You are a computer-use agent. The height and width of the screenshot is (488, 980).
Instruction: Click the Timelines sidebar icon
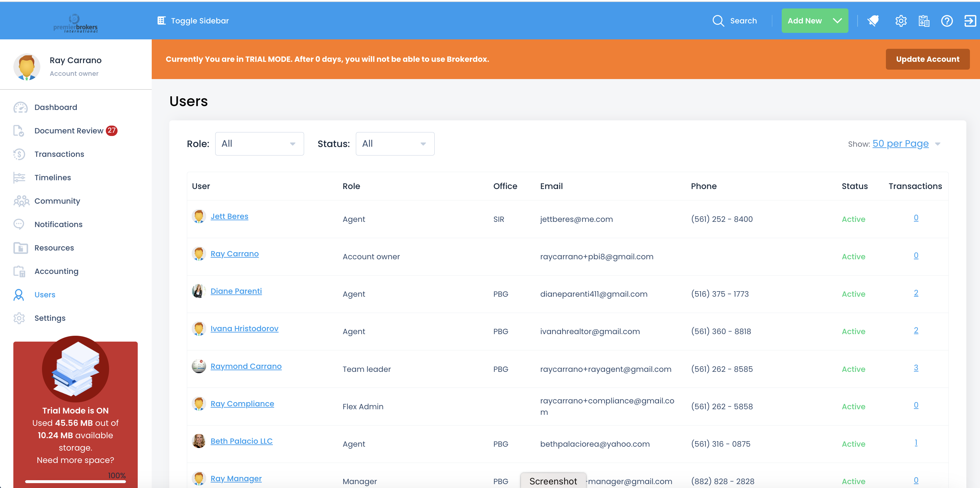tap(19, 178)
